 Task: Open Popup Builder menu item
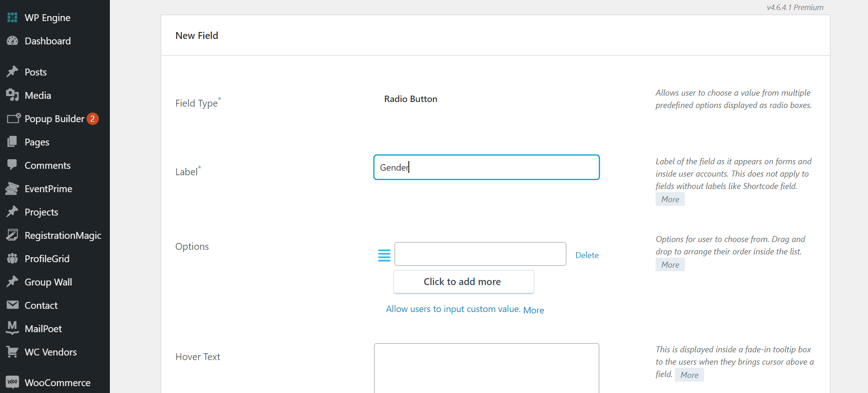[55, 118]
